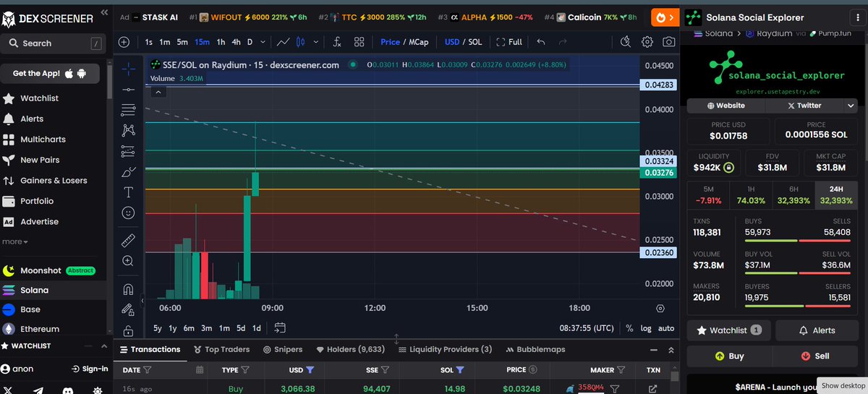Switch chart interval to 5m
Image resolution: width=868 pixels, height=394 pixels.
point(184,42)
